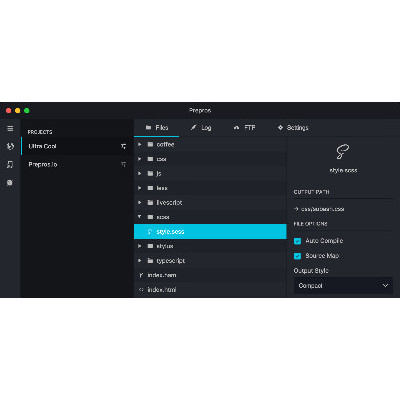The height and width of the screenshot is (400, 400).
Task: Open Prepros.io project options icon
Action: coord(123,164)
